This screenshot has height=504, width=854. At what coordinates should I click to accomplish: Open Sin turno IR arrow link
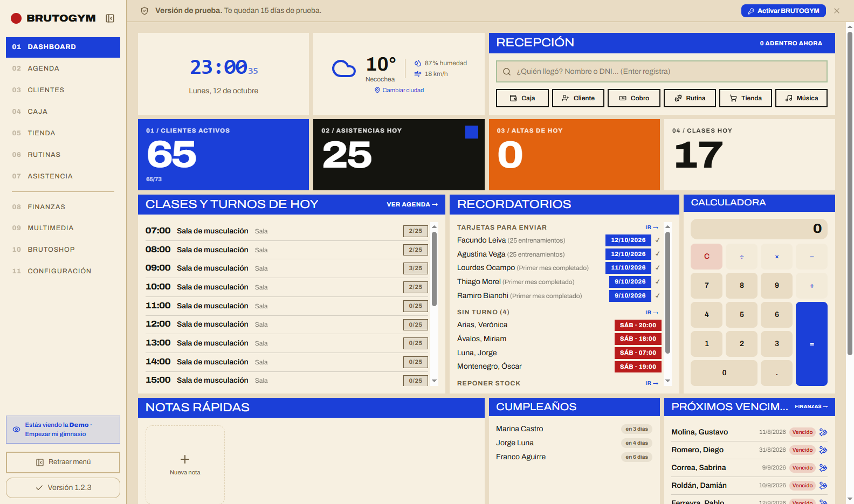(x=652, y=313)
